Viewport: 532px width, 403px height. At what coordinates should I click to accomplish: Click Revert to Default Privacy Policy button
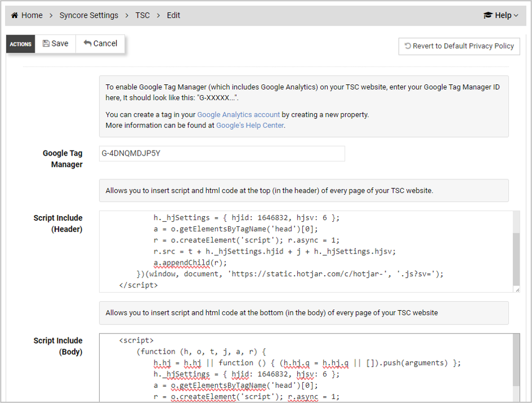tap(459, 46)
